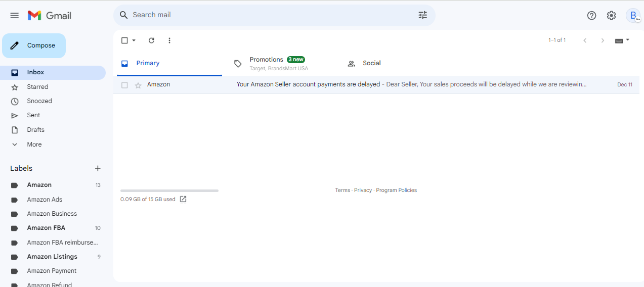Screen dimensions: 644x287
Task: Click the 3 new Promotions badge
Action: pyautogui.click(x=296, y=60)
